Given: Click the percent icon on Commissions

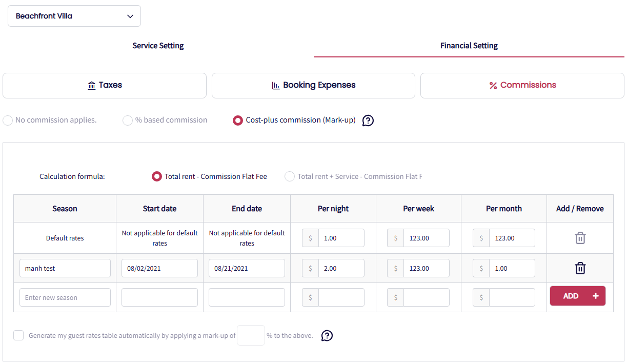Looking at the screenshot, I should point(493,86).
